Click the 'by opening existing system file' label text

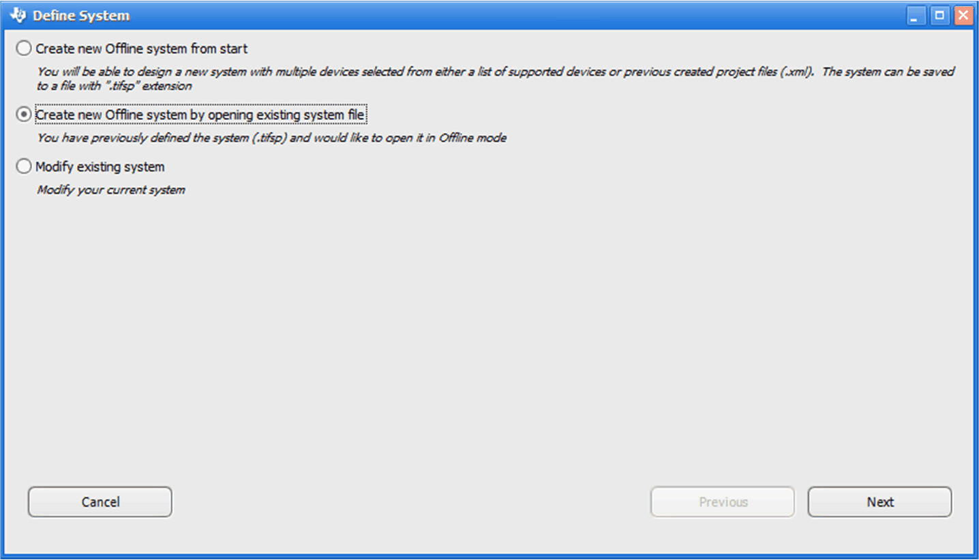(x=200, y=115)
